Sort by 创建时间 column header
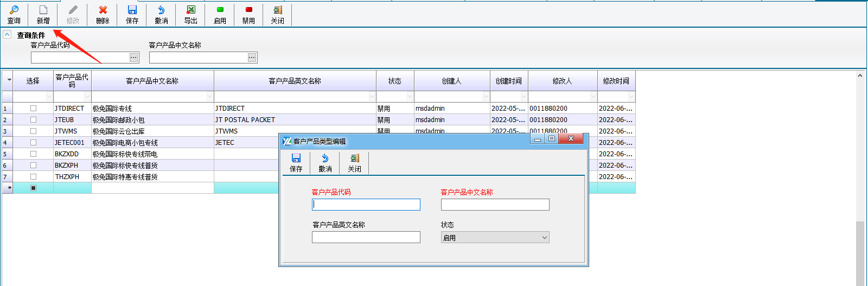This screenshot has width=868, height=286. (509, 81)
